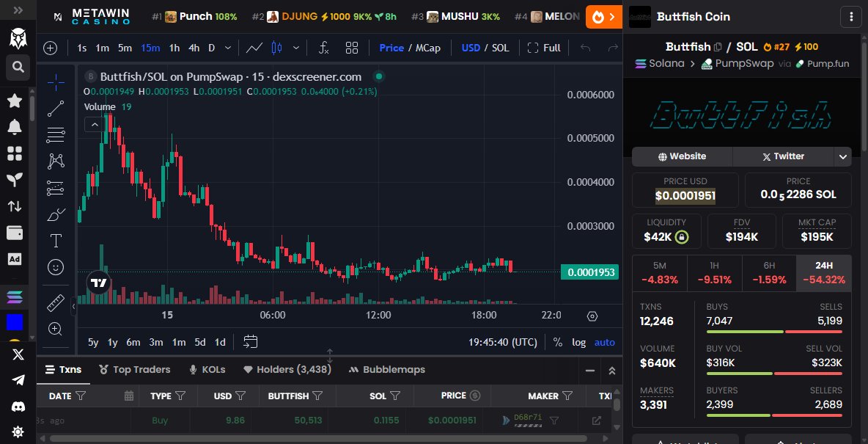
Task: Open the indicators (fx) panel
Action: [323, 47]
